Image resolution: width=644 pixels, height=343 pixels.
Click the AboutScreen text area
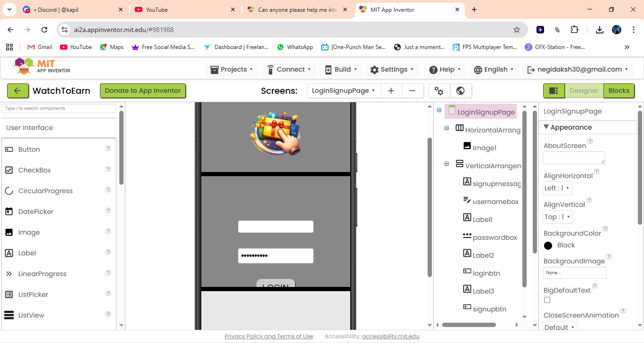[x=574, y=158]
